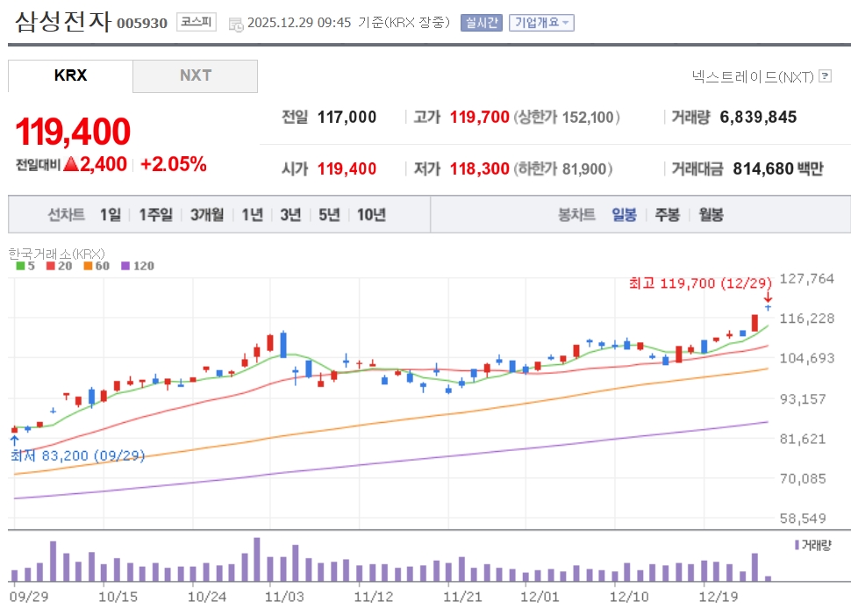
Task: Click the red arrow at the 최고 marker
Action: coord(768,298)
